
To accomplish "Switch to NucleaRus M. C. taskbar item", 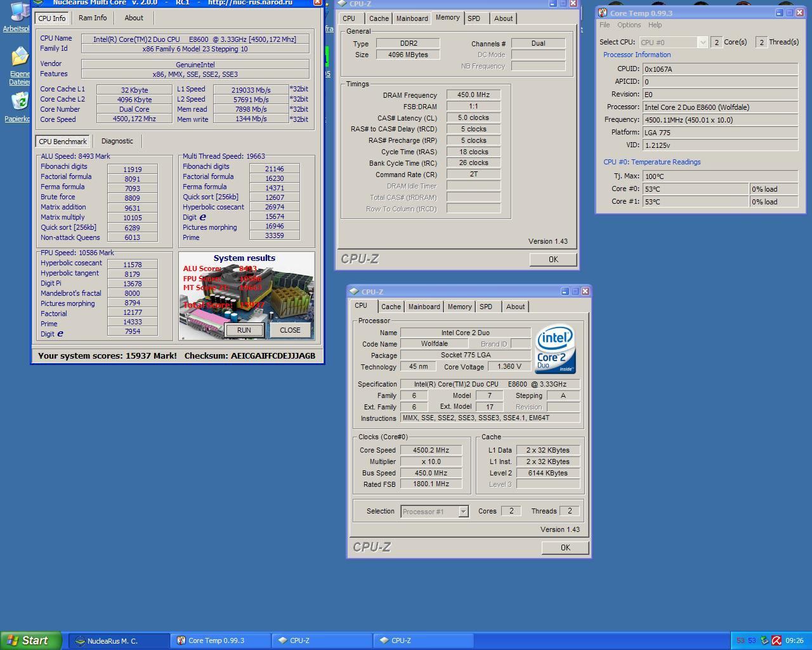I will 119,640.
